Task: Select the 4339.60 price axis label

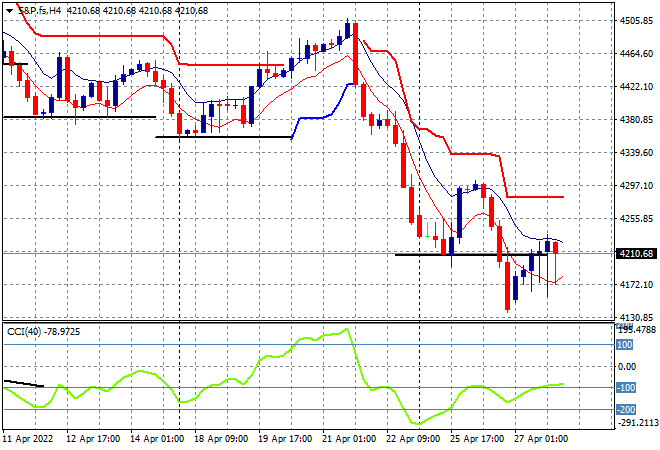Action: tap(636, 152)
